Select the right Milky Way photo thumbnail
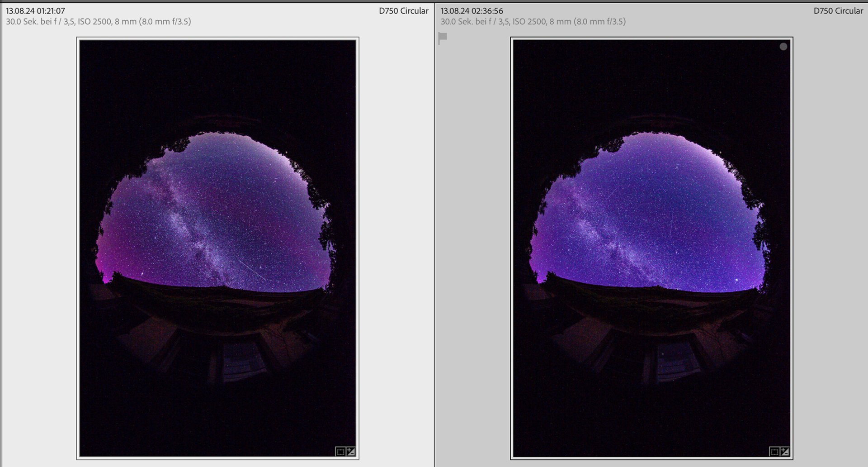The image size is (868, 467). (x=652, y=248)
